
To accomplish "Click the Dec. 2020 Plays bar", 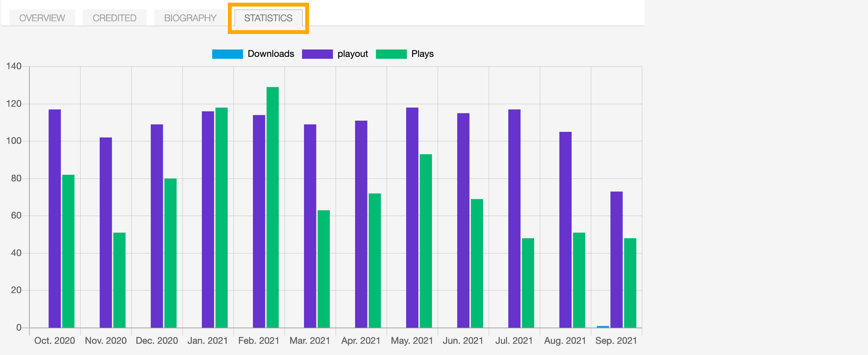I will (x=171, y=253).
